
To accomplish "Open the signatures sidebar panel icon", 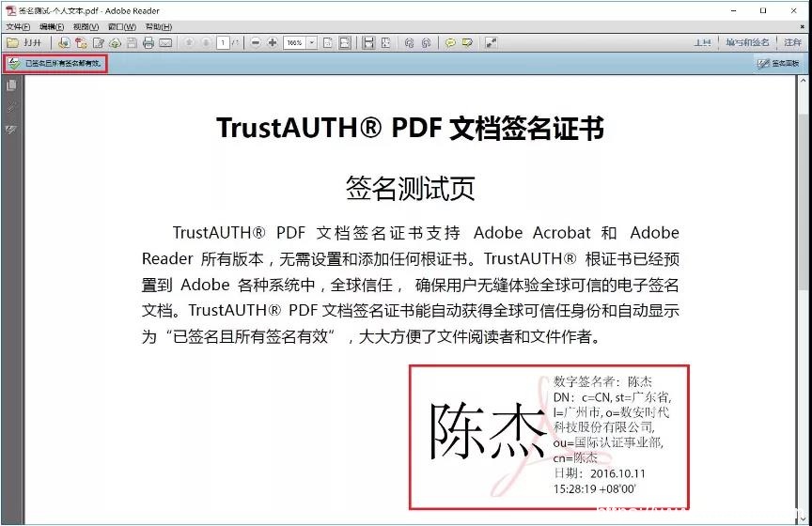I will click(11, 130).
